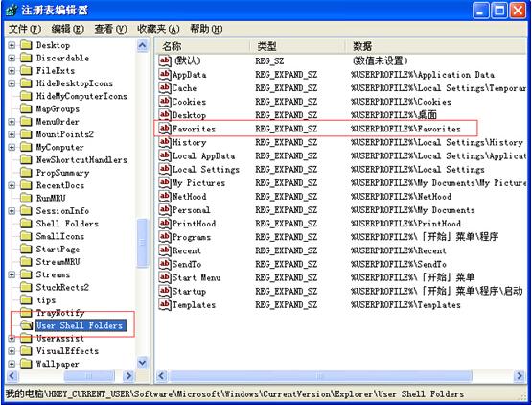Click the registry editor icon in title bar
The image size is (532, 405).
[12, 11]
